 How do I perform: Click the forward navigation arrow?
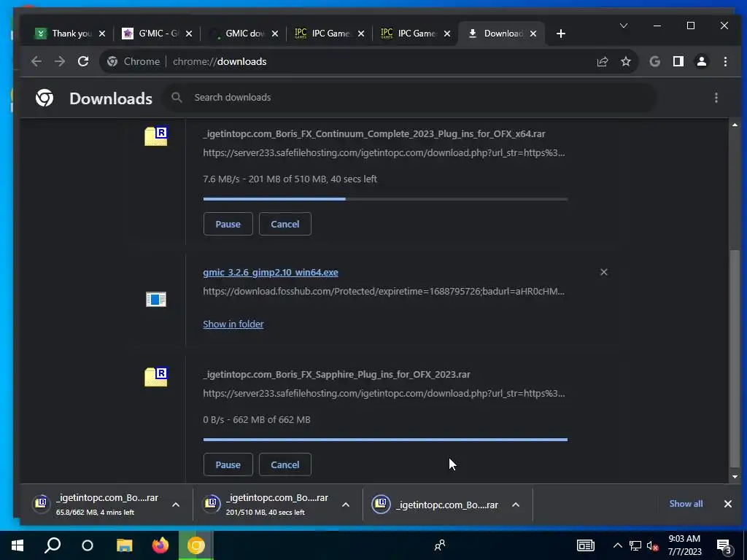pos(60,61)
